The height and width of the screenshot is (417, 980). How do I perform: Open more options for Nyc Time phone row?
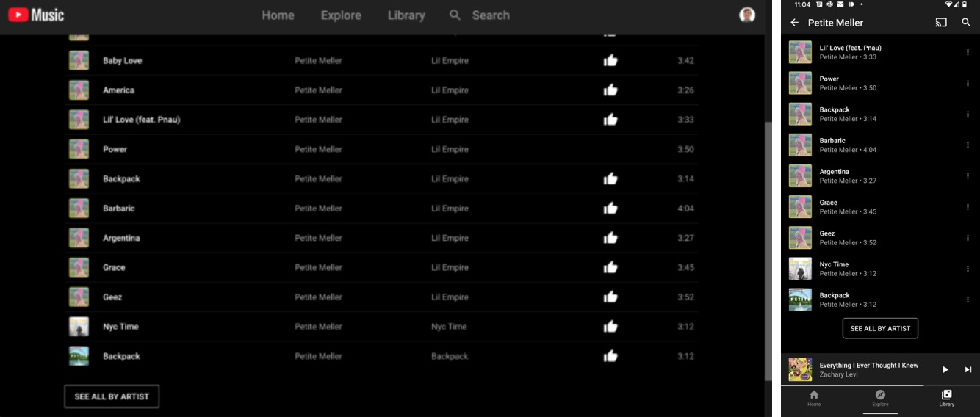tap(968, 268)
